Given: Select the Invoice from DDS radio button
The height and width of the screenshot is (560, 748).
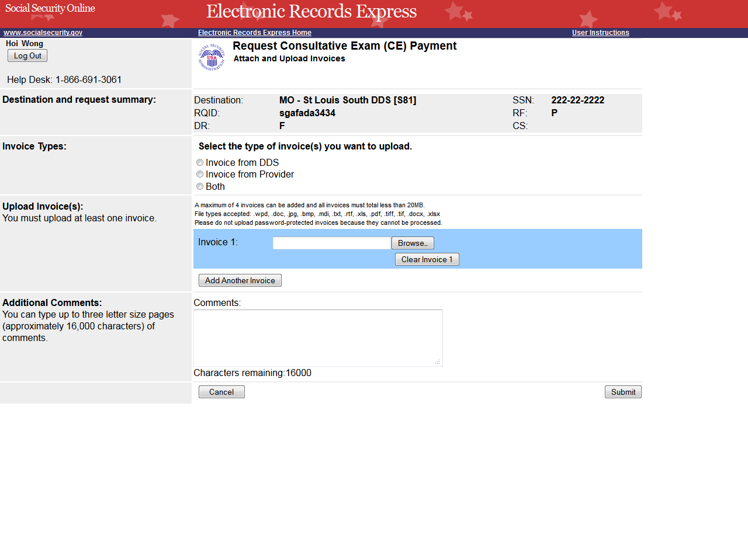Looking at the screenshot, I should tap(200, 163).
